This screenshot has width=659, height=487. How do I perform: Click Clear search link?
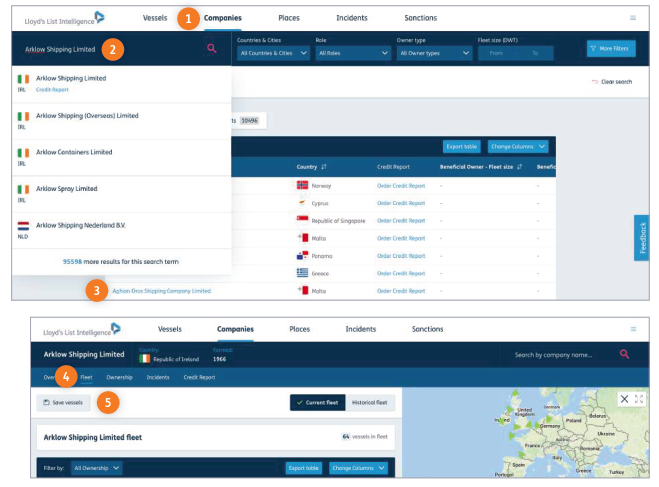tap(612, 82)
